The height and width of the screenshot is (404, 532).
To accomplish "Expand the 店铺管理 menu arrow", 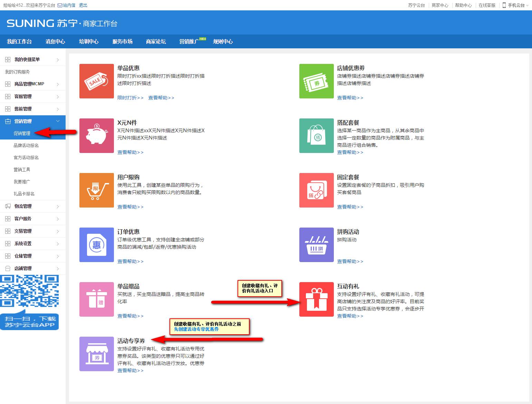I will click(58, 269).
